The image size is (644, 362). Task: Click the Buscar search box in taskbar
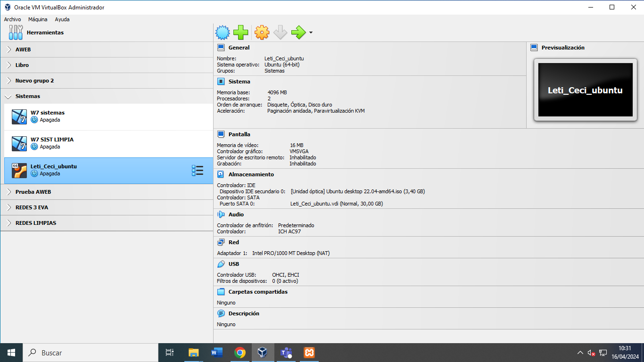pyautogui.click(x=90, y=353)
